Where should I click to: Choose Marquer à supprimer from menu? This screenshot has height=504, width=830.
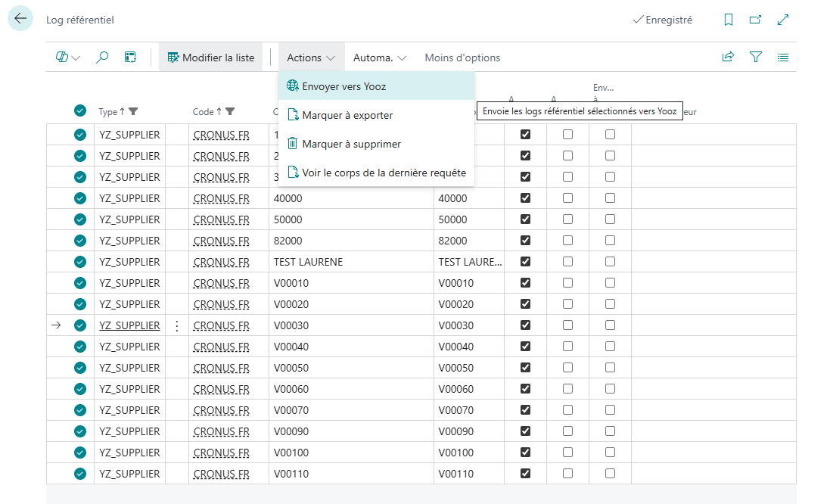pyautogui.click(x=351, y=144)
